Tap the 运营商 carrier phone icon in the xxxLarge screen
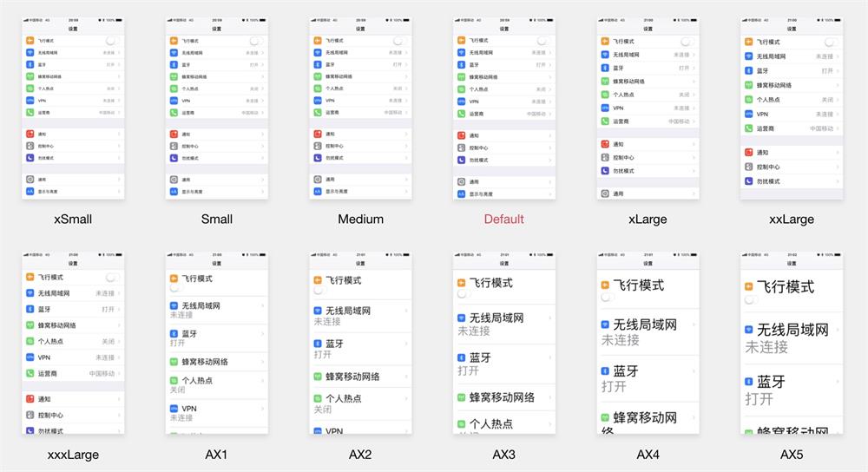 click(30, 373)
